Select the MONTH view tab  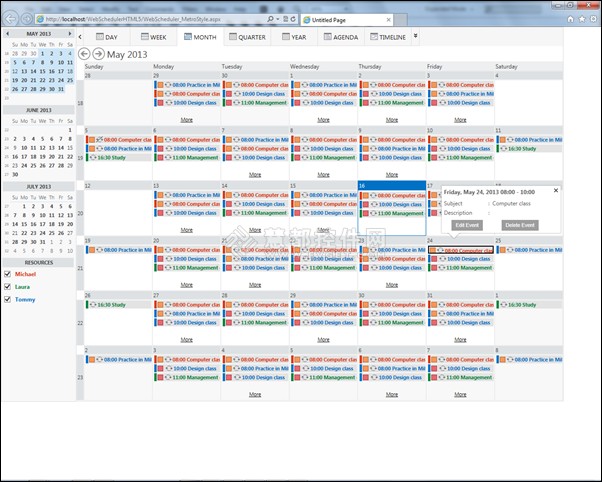pos(200,37)
